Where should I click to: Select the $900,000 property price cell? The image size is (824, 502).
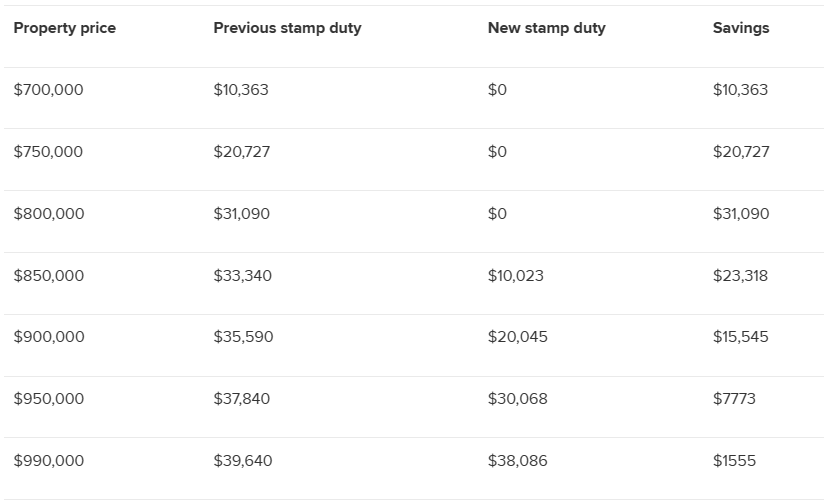(48, 337)
